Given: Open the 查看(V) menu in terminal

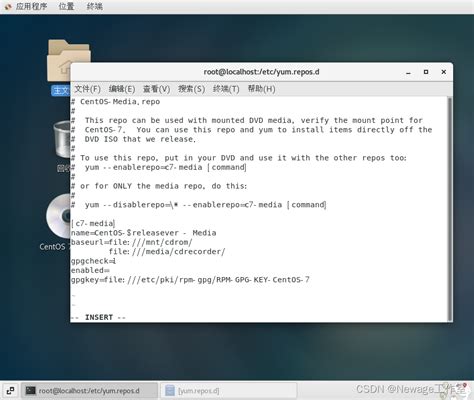Looking at the screenshot, I should (x=156, y=89).
